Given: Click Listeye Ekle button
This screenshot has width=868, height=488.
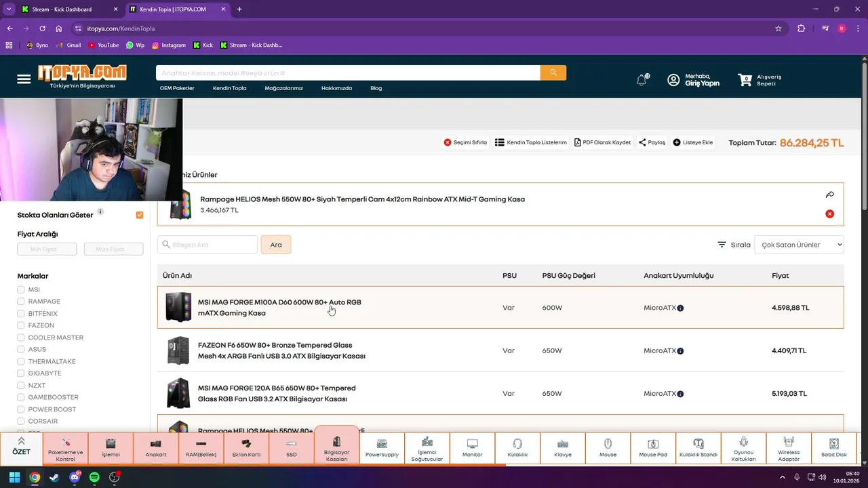Looking at the screenshot, I should click(693, 142).
